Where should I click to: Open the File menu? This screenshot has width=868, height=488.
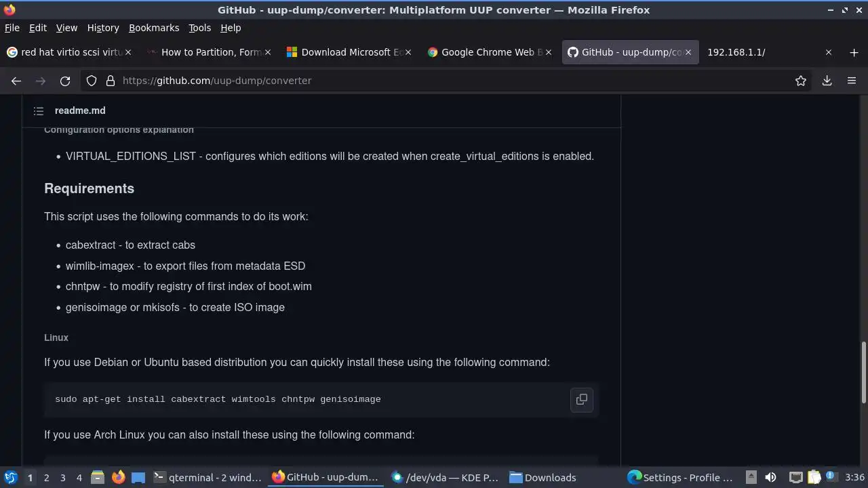[12, 28]
